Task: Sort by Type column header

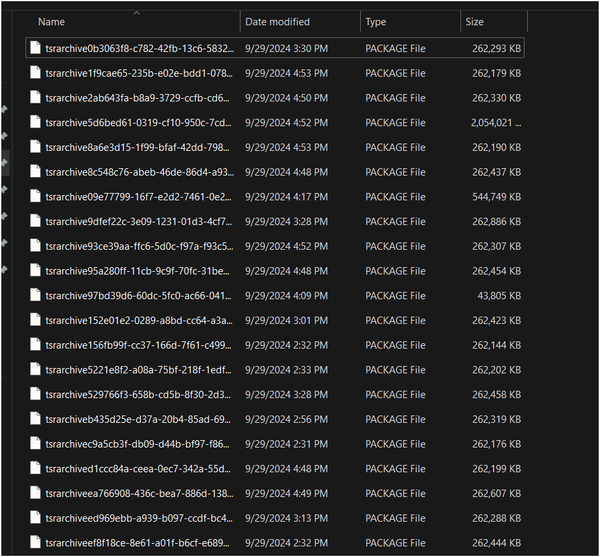Action: click(375, 22)
